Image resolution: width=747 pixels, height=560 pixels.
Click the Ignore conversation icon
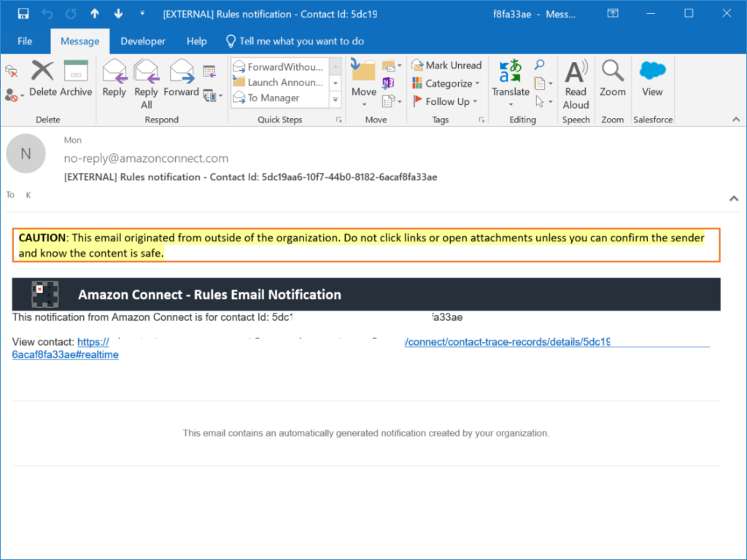(x=12, y=72)
